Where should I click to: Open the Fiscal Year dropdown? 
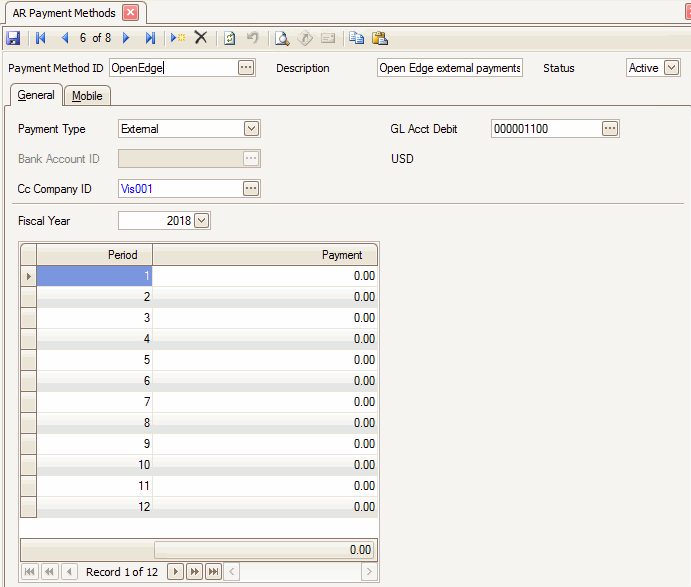point(202,220)
